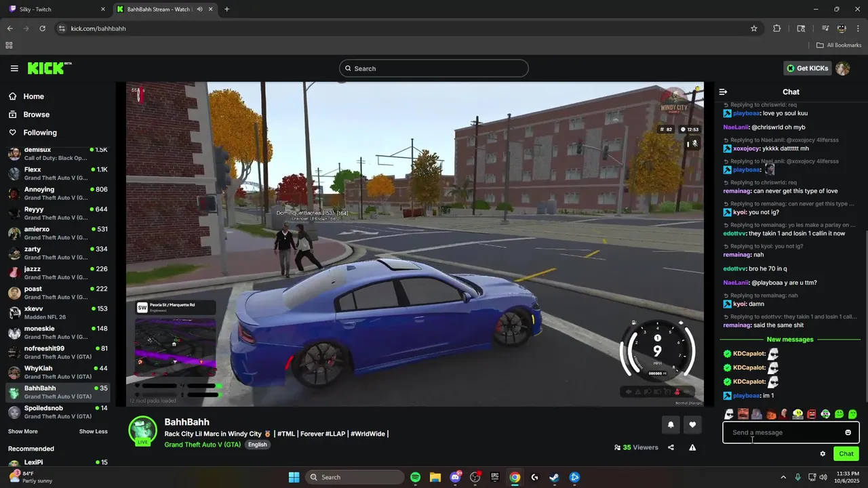868x488 pixels.
Task: Click the share stream icon
Action: click(x=671, y=447)
